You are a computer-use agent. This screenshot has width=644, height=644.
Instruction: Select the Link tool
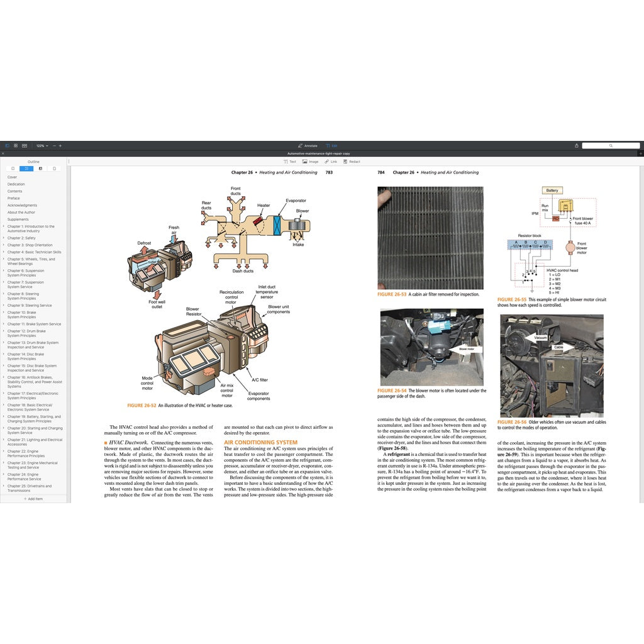click(x=331, y=162)
